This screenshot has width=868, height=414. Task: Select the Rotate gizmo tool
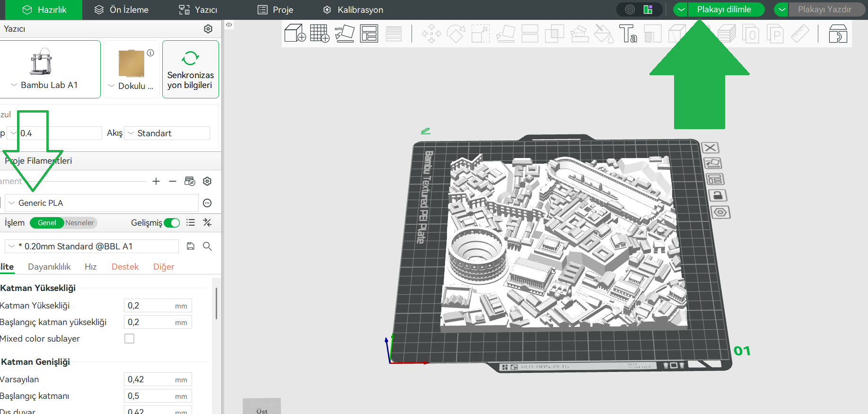(x=456, y=34)
